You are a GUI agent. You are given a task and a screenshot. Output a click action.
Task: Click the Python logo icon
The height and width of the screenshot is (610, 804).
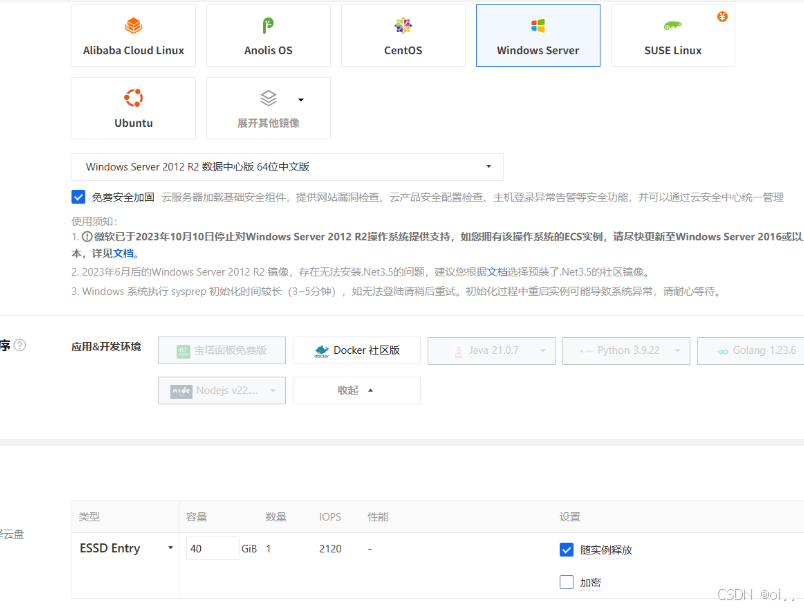587,351
